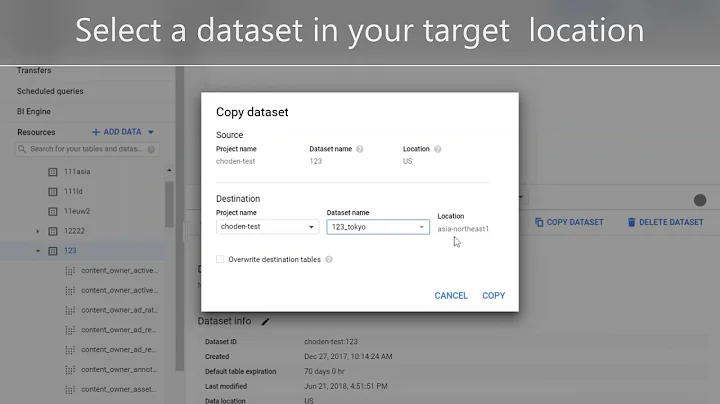Open table content_owner_asset...
Viewport: 720px width, 404px height.
click(x=119, y=389)
